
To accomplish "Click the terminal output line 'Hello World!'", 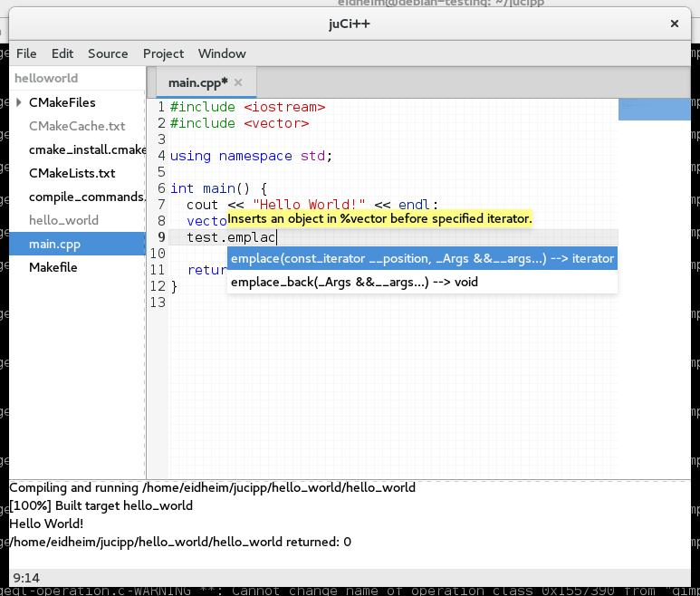I will 46,524.
